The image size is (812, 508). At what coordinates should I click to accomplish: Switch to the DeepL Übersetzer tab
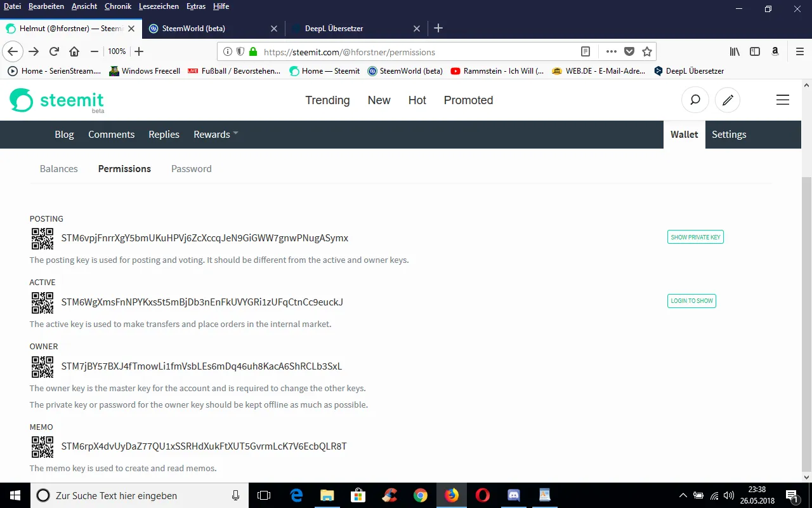coord(355,29)
